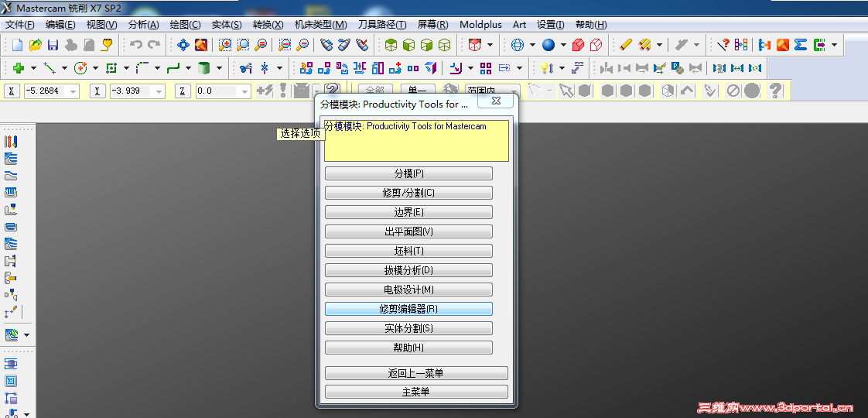Click the 边界(E) button

coord(408,212)
